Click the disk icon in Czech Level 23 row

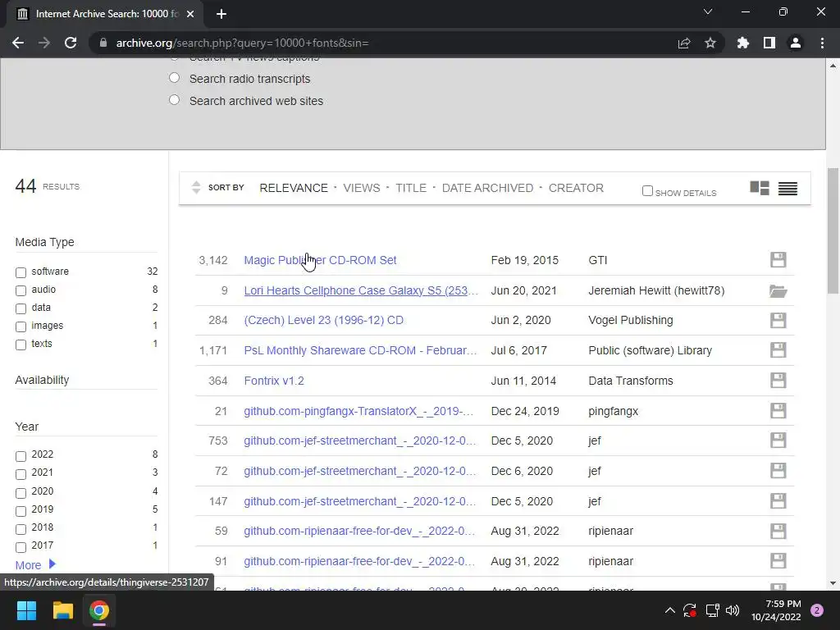coord(778,321)
